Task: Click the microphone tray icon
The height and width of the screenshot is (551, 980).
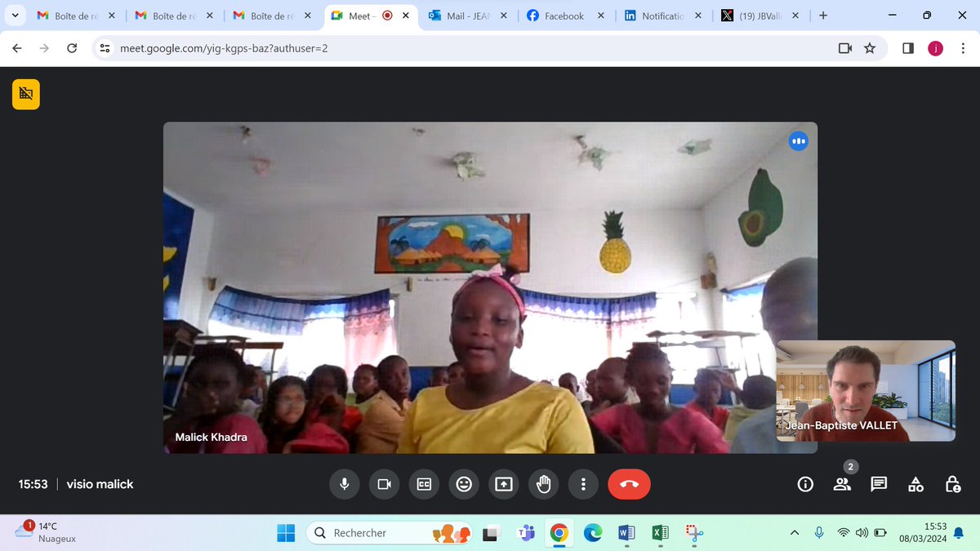Action: pos(819,533)
